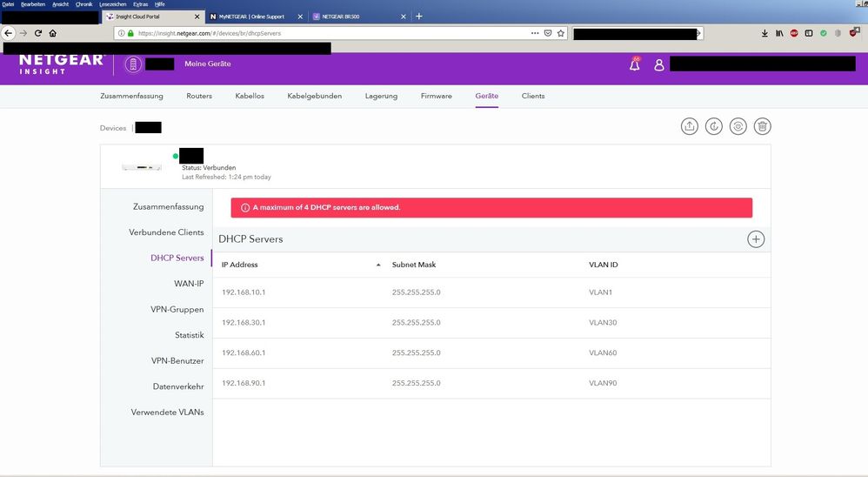
Task: Click the NETGEAR Insight logo
Action: tap(61, 64)
